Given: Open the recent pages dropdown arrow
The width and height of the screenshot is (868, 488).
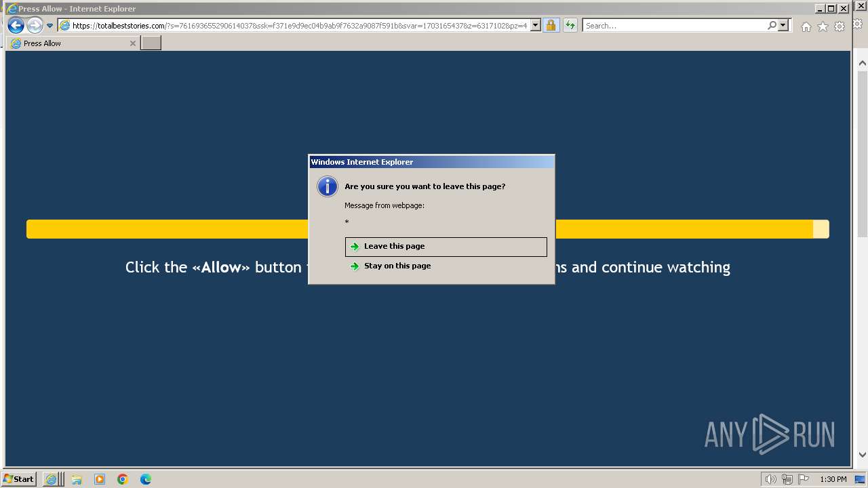Looking at the screenshot, I should click(50, 26).
